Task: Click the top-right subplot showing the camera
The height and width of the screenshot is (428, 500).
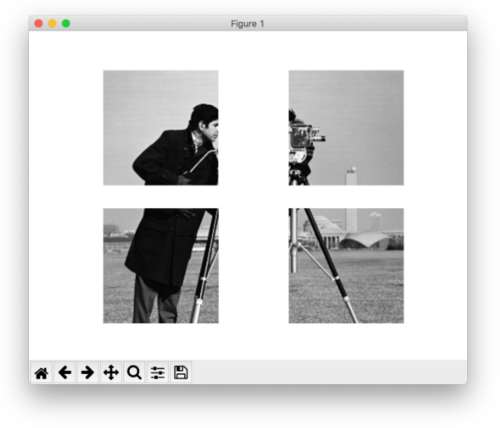Action: (346, 128)
